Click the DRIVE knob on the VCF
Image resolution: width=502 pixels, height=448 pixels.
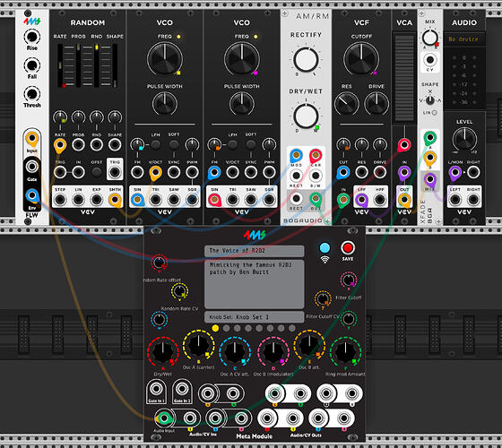tap(376, 104)
